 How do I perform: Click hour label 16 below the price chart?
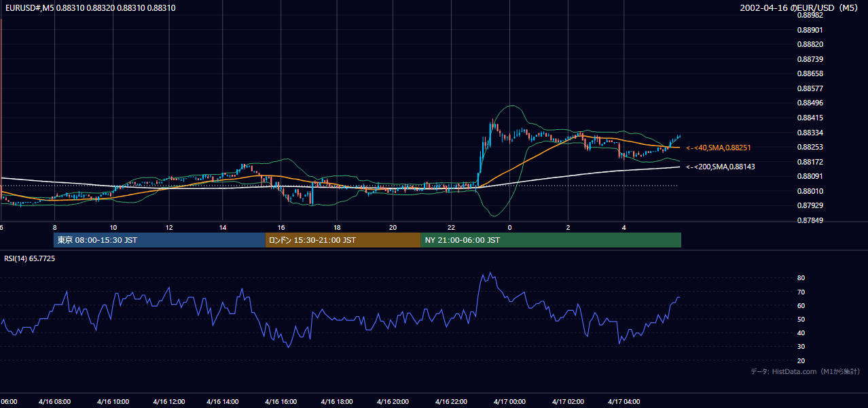click(281, 227)
